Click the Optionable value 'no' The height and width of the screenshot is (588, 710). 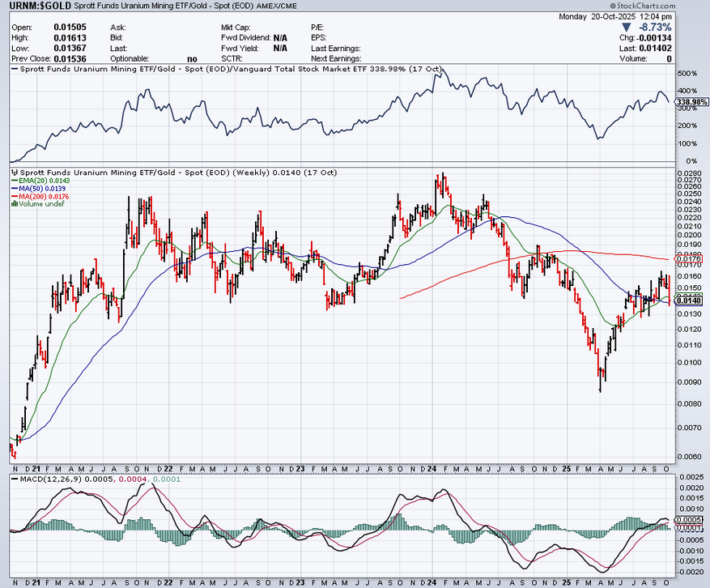(x=192, y=59)
